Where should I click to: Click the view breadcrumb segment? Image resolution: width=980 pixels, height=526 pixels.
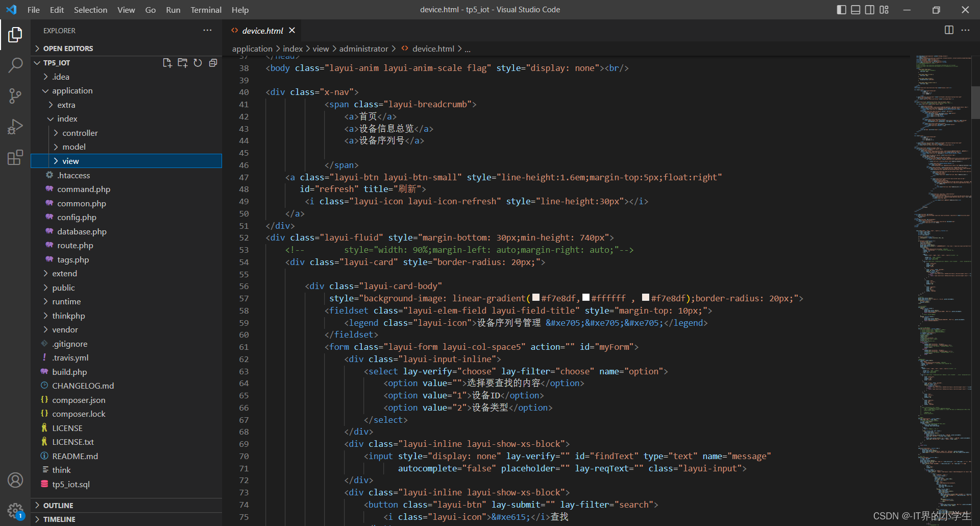tap(321, 49)
